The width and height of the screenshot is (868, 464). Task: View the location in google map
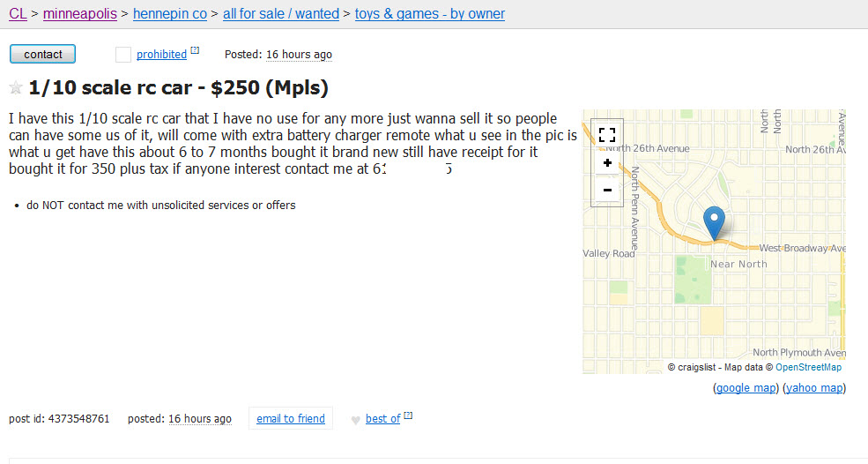746,387
